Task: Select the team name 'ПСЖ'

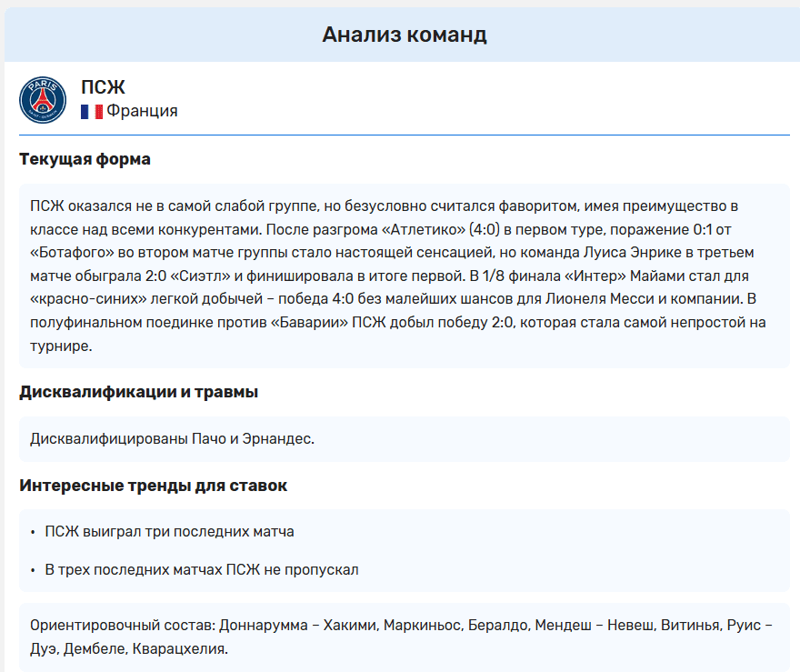Action: 103,87
